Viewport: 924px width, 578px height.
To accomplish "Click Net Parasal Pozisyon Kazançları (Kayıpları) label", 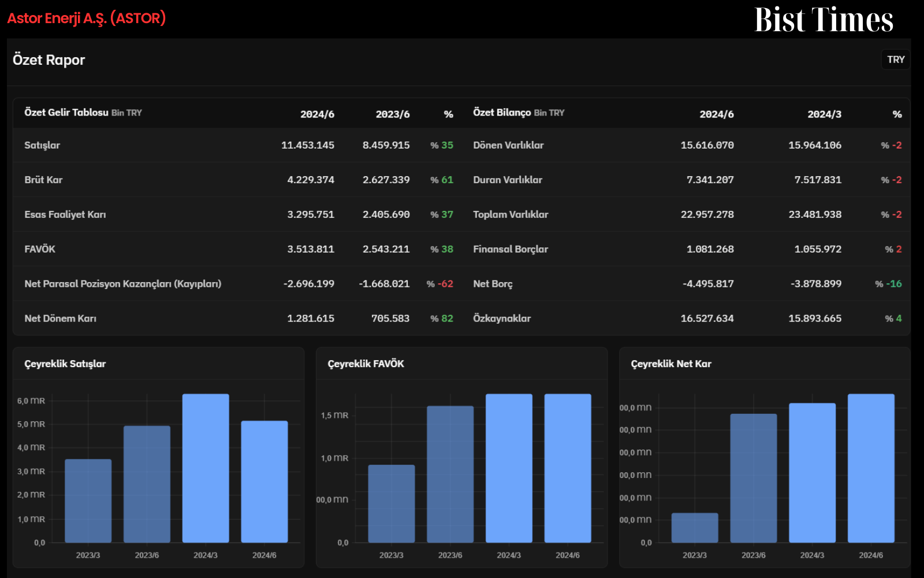I will click(x=123, y=284).
